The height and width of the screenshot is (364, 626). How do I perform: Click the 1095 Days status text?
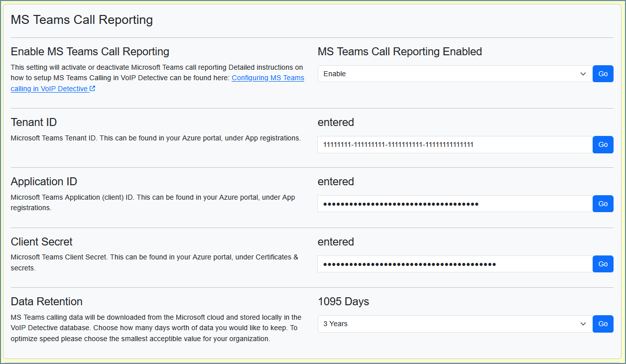[343, 301]
